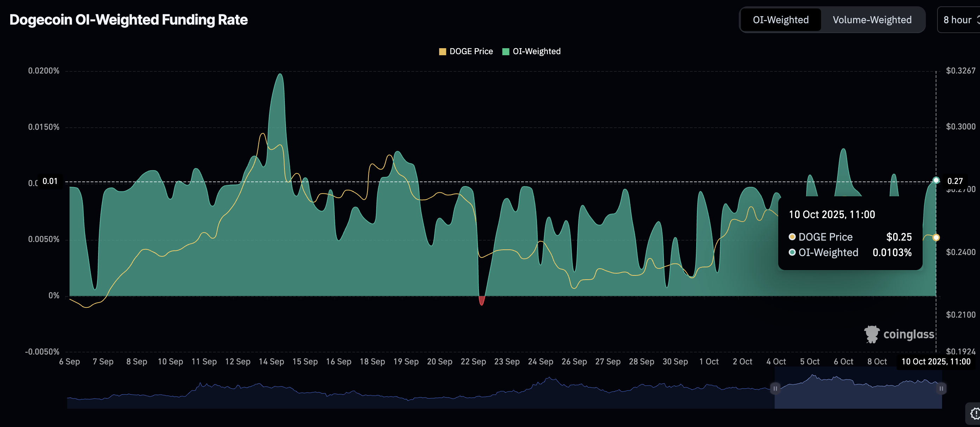Click the green OI-Weighted data point marker
980x427 pixels.
(936, 180)
